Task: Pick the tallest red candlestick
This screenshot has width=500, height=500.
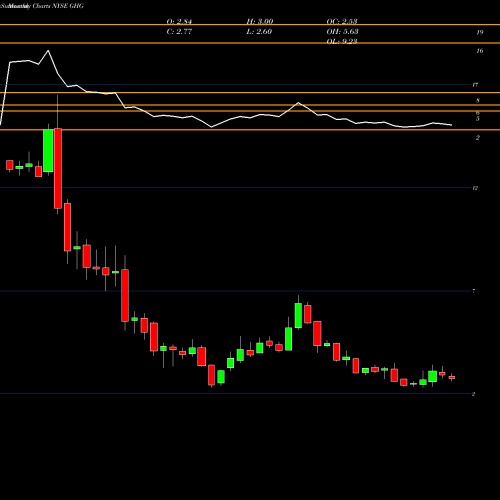Action: [58, 168]
